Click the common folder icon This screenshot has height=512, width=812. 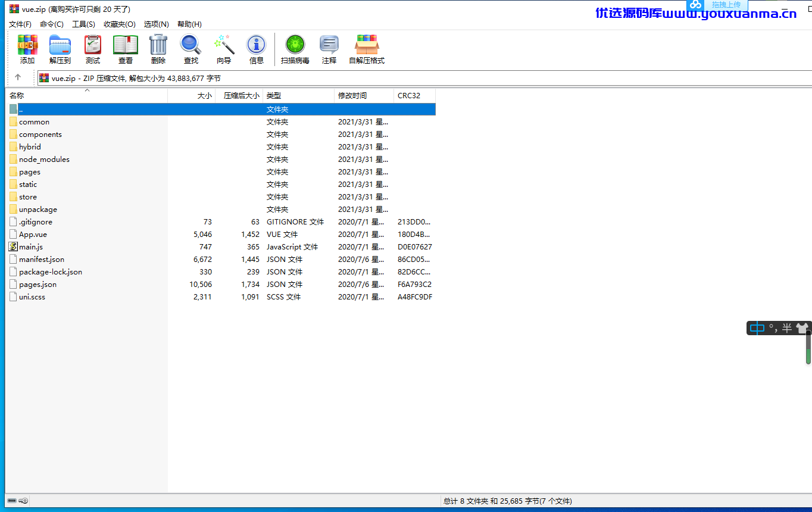[13, 121]
